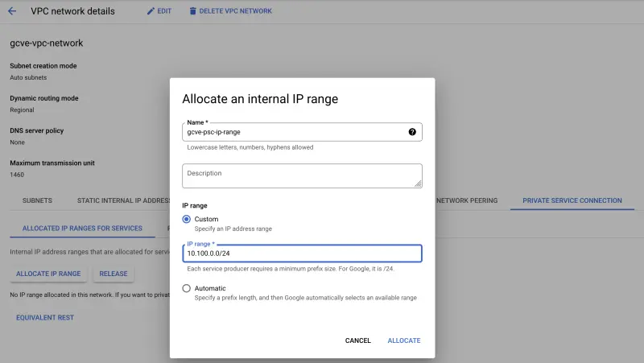Click the minimum prefix size hint text
Screen dimensions: 644x363
(291, 269)
